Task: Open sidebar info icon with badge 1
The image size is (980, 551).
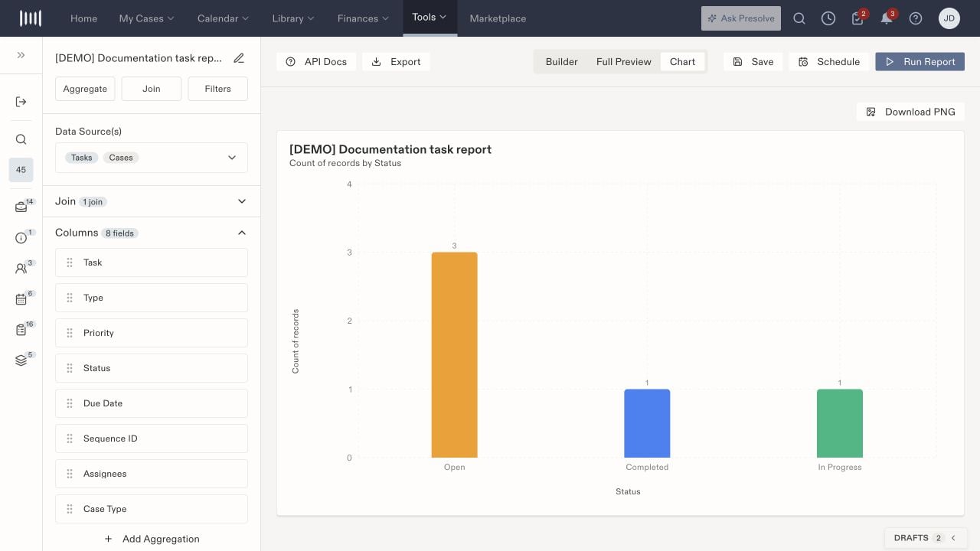Action: [21, 238]
